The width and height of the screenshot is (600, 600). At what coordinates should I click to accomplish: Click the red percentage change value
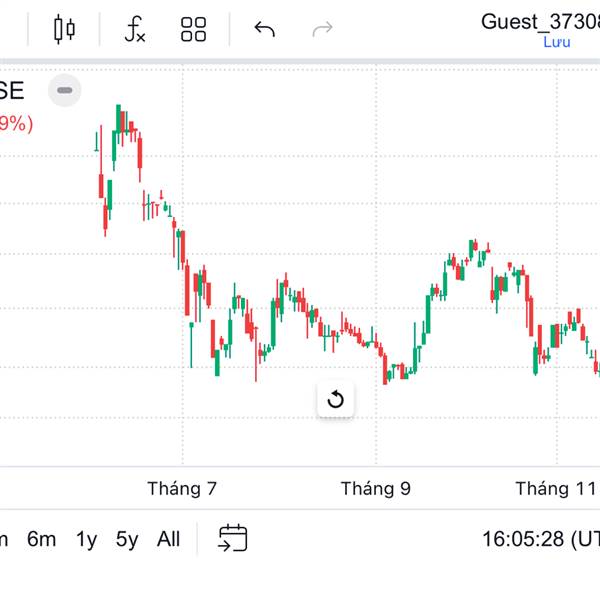pyautogui.click(x=16, y=124)
